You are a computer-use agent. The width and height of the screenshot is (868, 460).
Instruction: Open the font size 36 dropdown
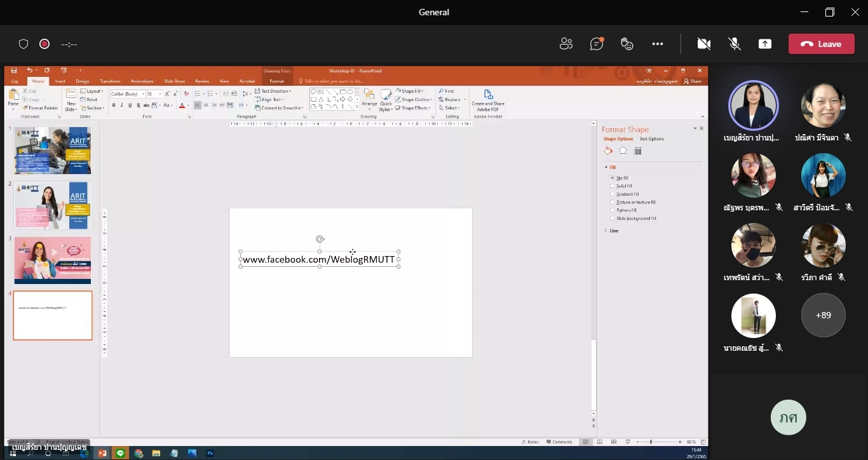tap(154, 94)
